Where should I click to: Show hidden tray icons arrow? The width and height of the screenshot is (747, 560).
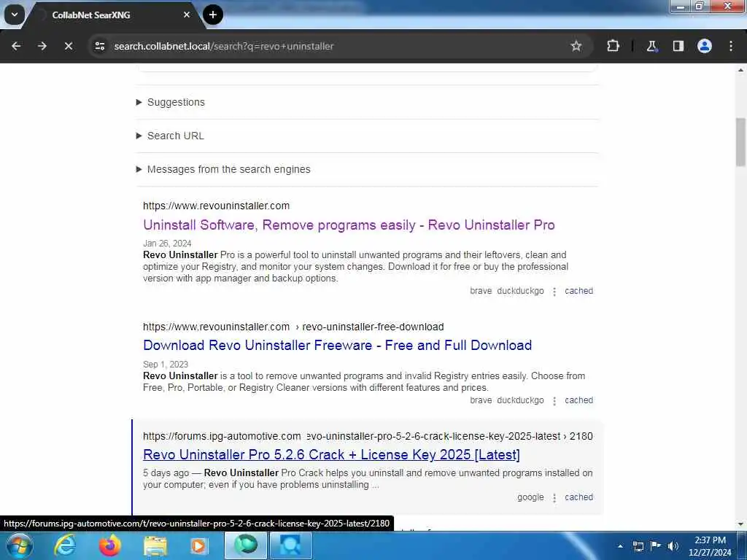pyautogui.click(x=620, y=546)
